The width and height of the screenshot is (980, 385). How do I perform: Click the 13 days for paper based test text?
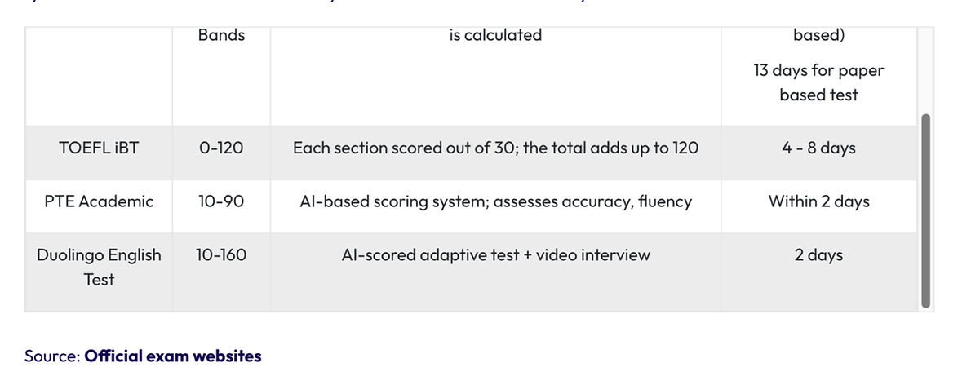[819, 82]
